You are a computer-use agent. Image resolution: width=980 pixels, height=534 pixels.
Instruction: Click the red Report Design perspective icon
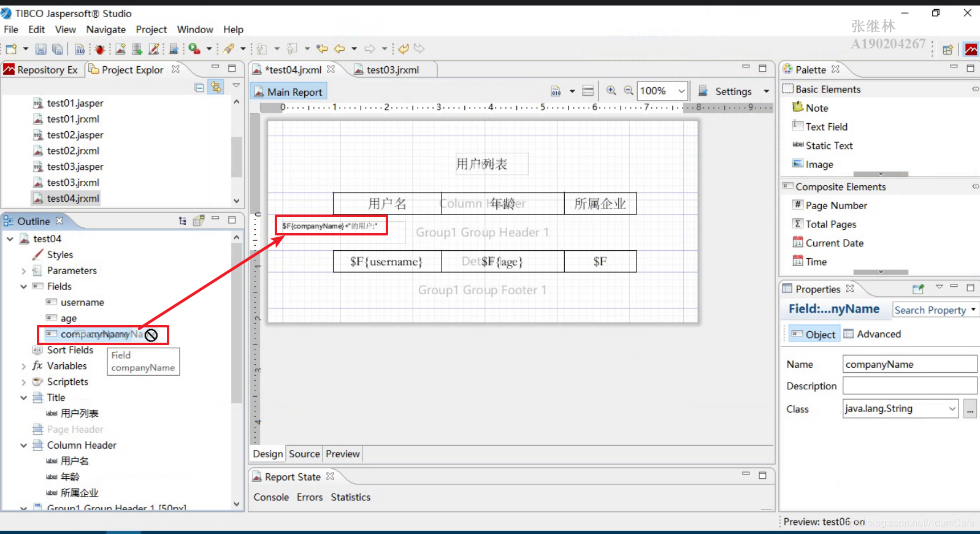click(971, 49)
